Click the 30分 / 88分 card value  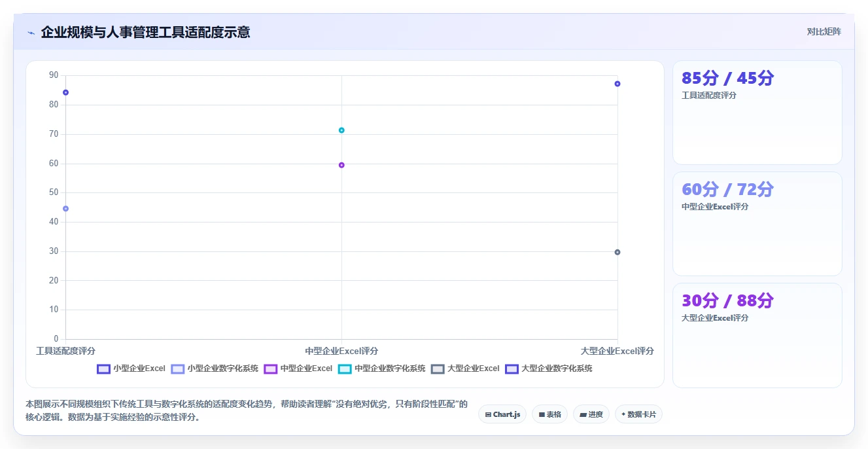[x=727, y=300]
